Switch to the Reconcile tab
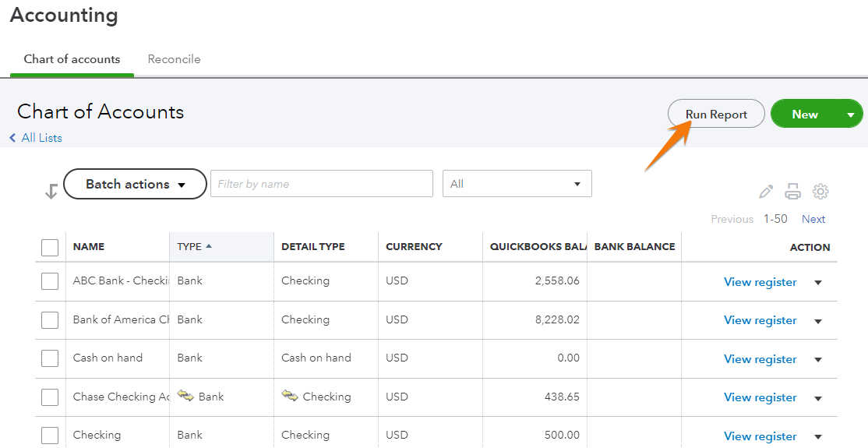This screenshot has height=448, width=868. 174,59
